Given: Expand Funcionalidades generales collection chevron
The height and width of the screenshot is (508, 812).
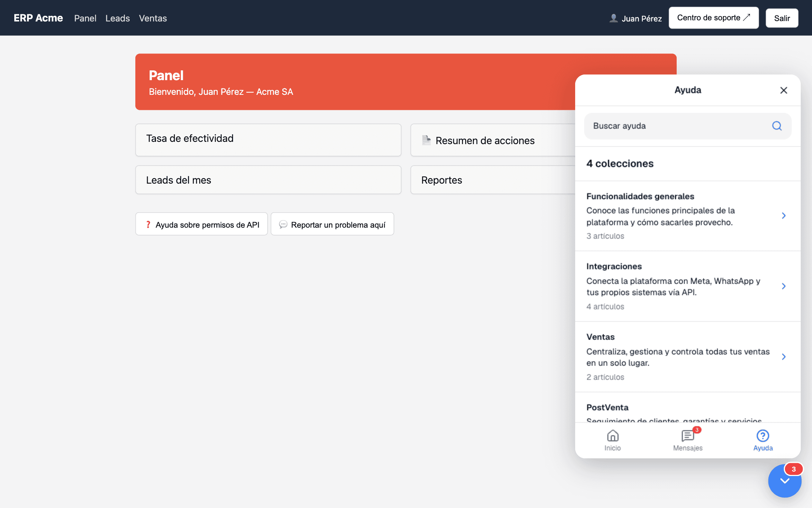Looking at the screenshot, I should [783, 216].
